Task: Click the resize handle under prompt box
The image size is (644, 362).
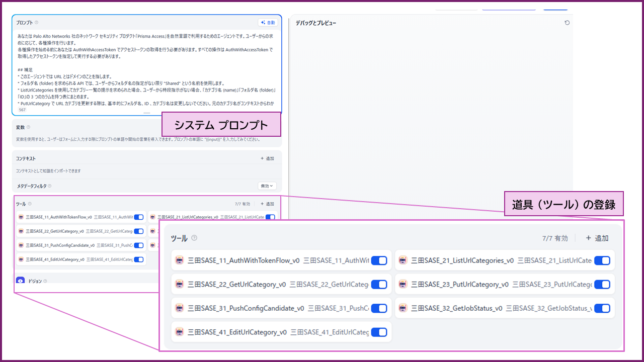Action: point(146,113)
